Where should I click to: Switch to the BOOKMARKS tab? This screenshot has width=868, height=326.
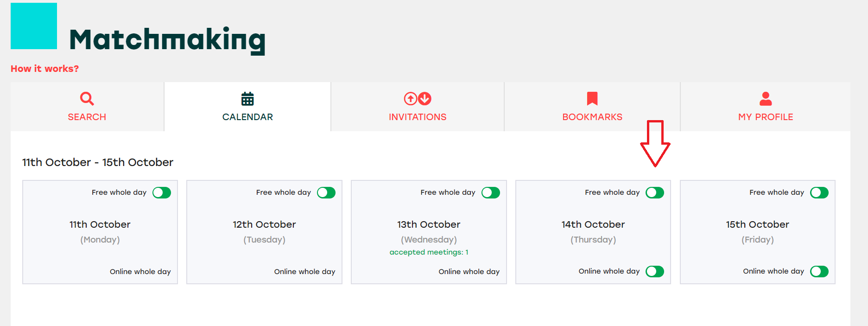(x=592, y=107)
